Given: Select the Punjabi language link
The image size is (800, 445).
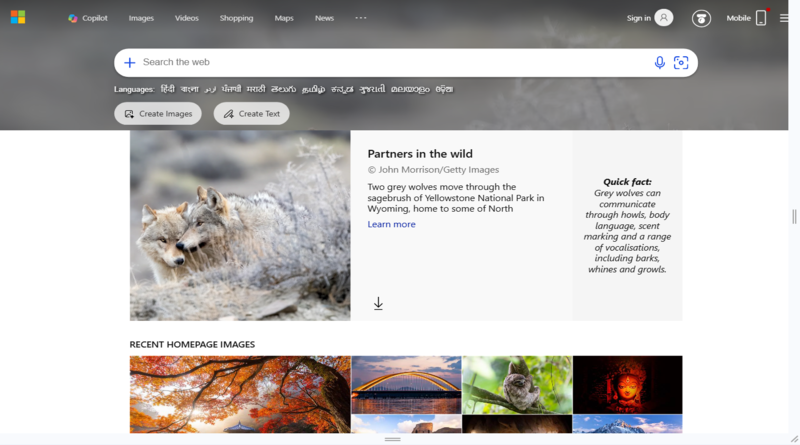Looking at the screenshot, I should tap(231, 89).
